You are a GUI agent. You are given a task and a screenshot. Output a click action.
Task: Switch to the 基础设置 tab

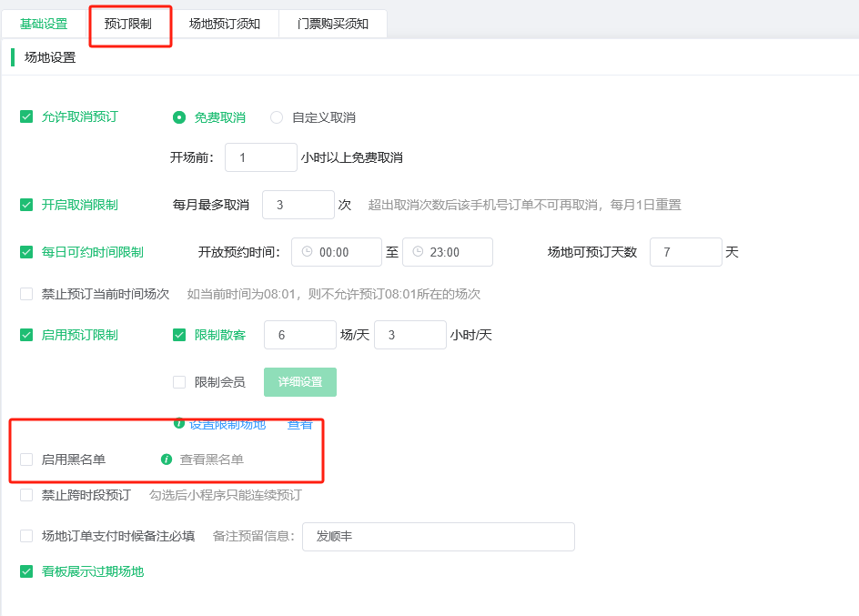[x=44, y=24]
